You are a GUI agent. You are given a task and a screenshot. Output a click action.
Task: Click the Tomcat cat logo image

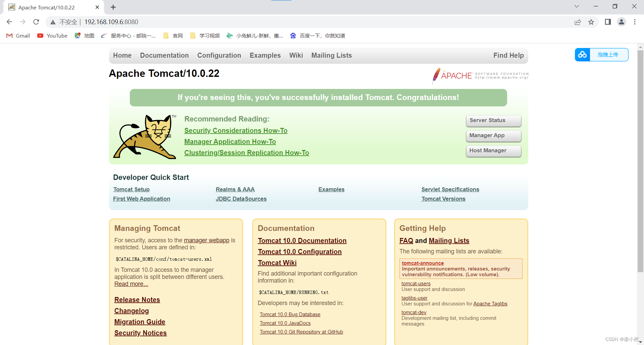pyautogui.click(x=145, y=137)
